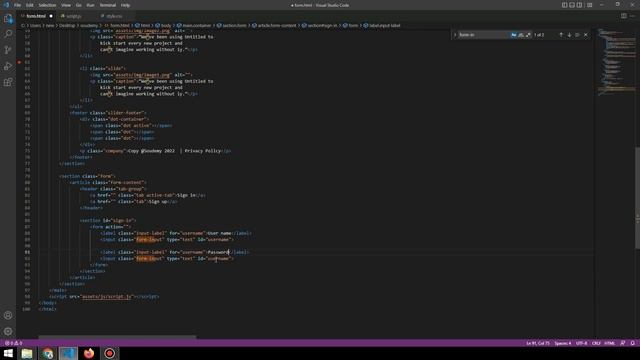Expand Replace mode in find widget

455,35
